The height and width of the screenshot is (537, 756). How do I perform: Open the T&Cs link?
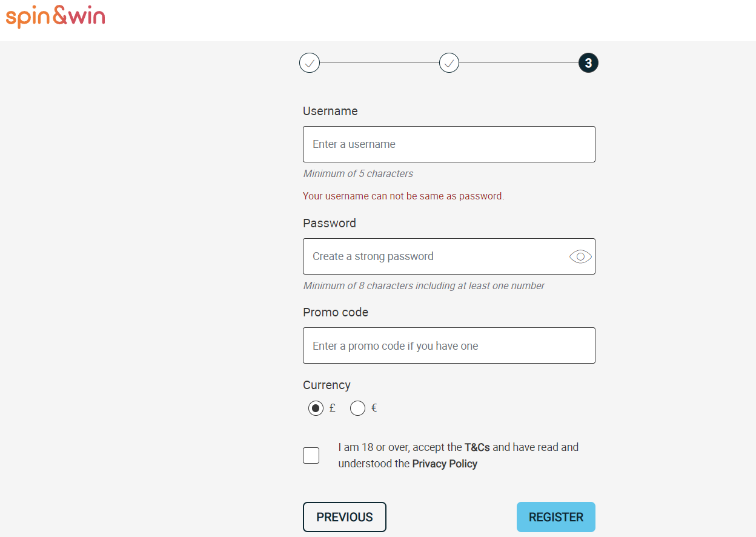(477, 447)
